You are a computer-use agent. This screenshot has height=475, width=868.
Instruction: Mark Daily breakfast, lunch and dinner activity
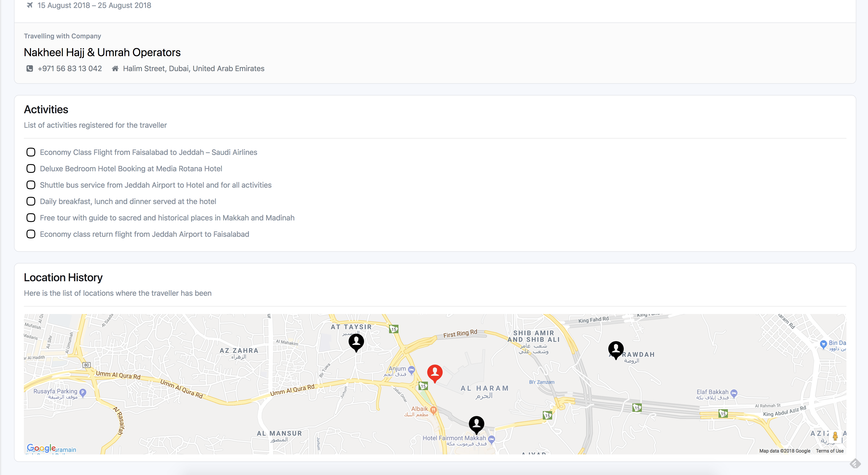(31, 201)
